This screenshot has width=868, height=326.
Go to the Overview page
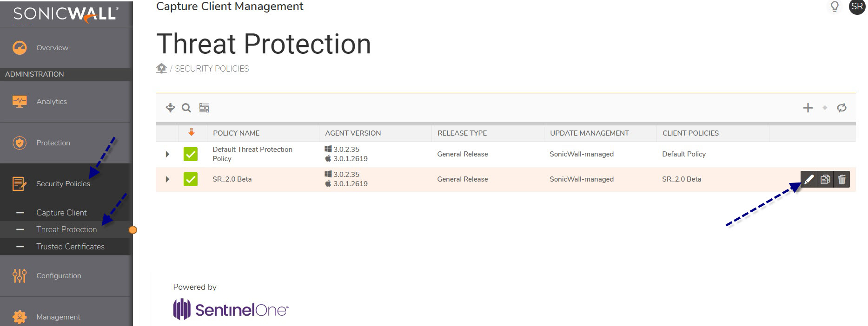point(52,48)
